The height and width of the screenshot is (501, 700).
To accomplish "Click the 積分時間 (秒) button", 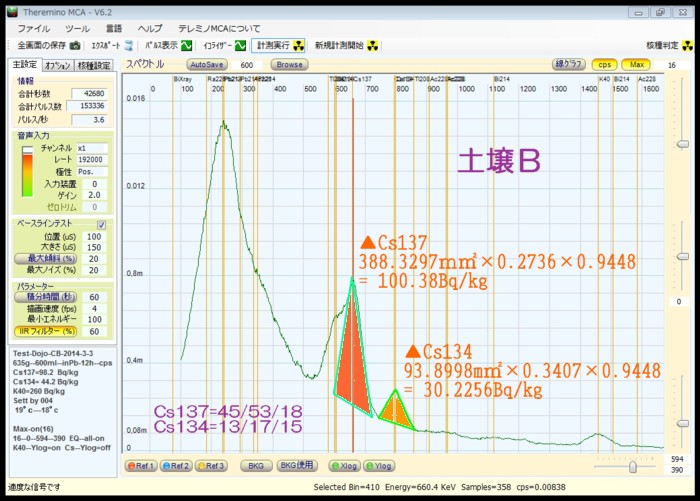I will (x=46, y=297).
